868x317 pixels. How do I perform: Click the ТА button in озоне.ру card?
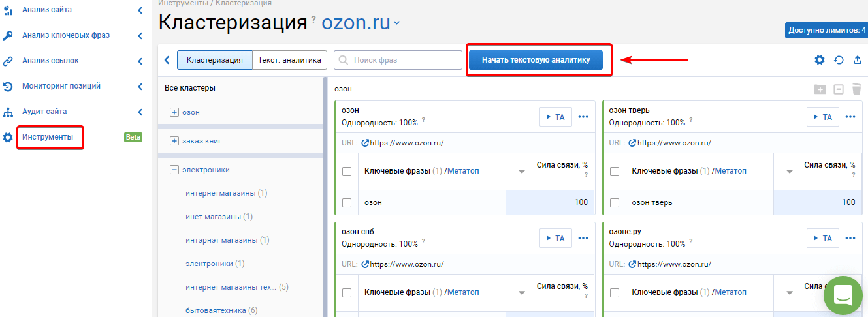point(823,238)
